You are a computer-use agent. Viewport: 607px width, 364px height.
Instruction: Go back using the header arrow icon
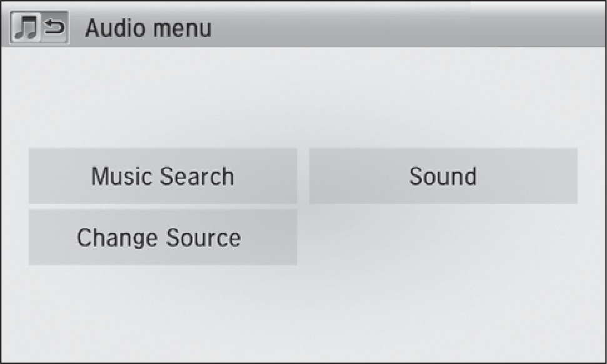[x=54, y=29]
